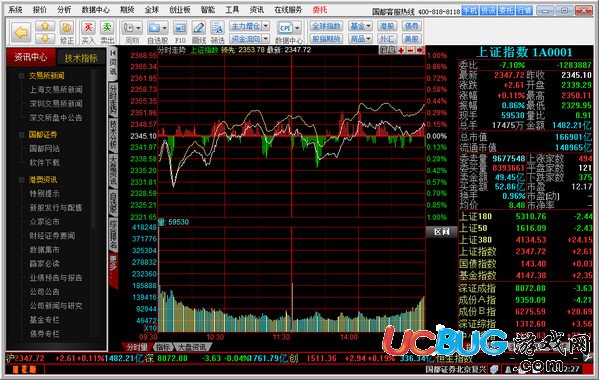Open the 资金流向 dropdown arrow
Image resolution: width=599 pixels, height=380 pixels.
click(x=266, y=38)
